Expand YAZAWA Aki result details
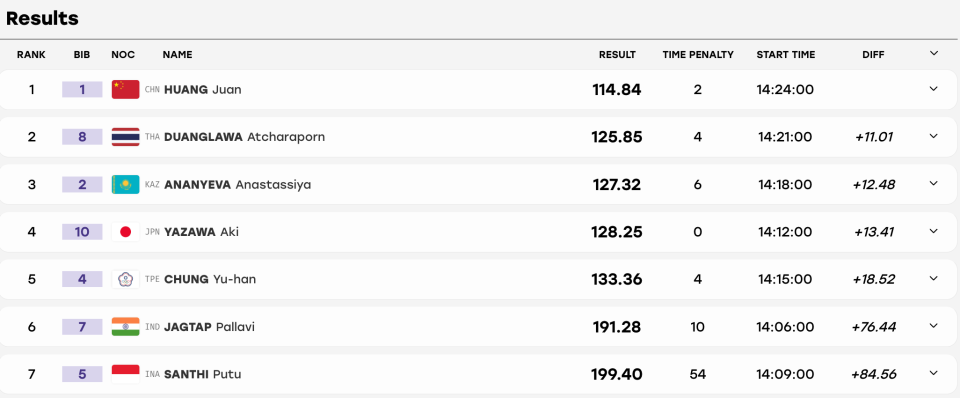 click(x=934, y=231)
